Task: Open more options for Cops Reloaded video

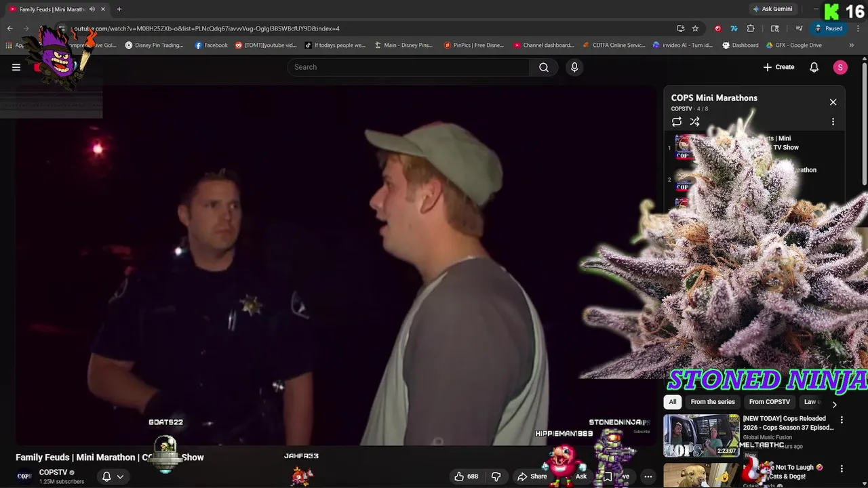Action: 842,420
